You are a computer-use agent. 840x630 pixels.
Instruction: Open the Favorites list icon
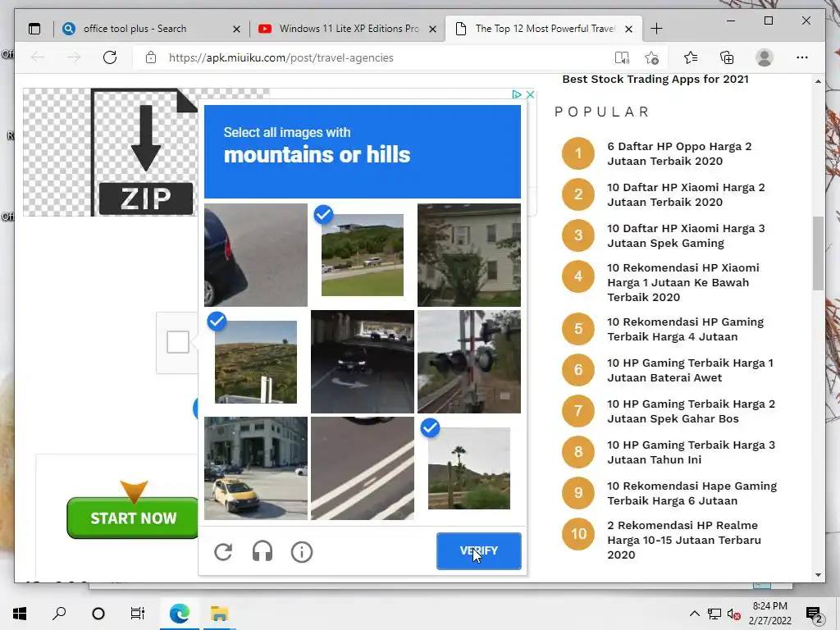[691, 57]
